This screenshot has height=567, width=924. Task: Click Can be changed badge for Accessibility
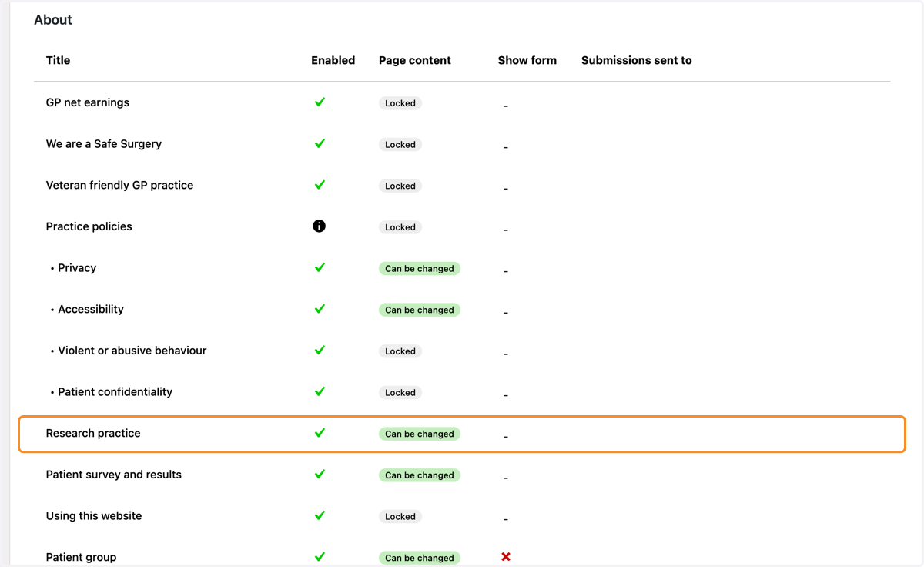(x=420, y=310)
